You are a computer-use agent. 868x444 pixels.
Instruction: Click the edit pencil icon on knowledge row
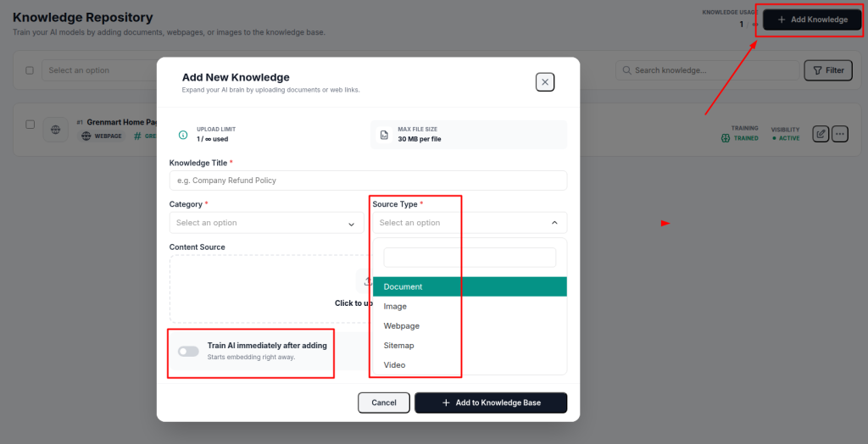(x=821, y=133)
